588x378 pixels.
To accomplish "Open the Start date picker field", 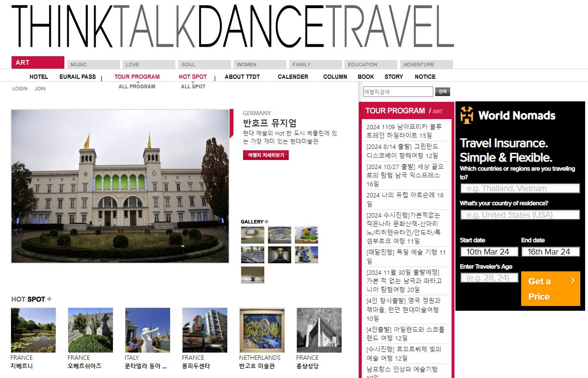I will tap(489, 252).
